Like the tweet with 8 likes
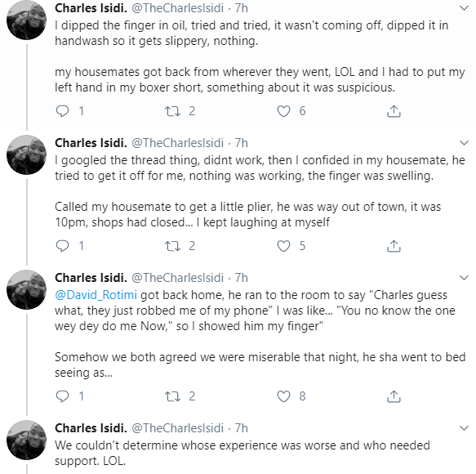The width and height of the screenshot is (476, 474). click(283, 396)
